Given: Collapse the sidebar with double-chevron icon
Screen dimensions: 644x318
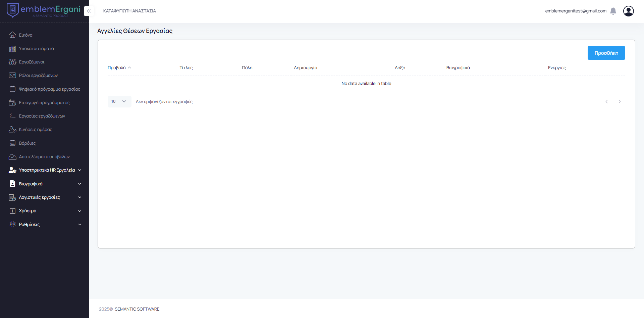Looking at the screenshot, I should coord(89,11).
